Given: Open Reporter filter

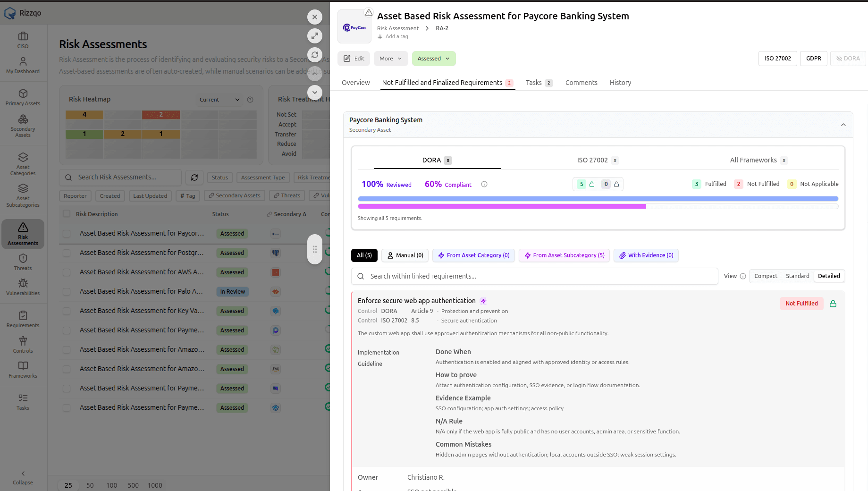Looking at the screenshot, I should (x=75, y=196).
